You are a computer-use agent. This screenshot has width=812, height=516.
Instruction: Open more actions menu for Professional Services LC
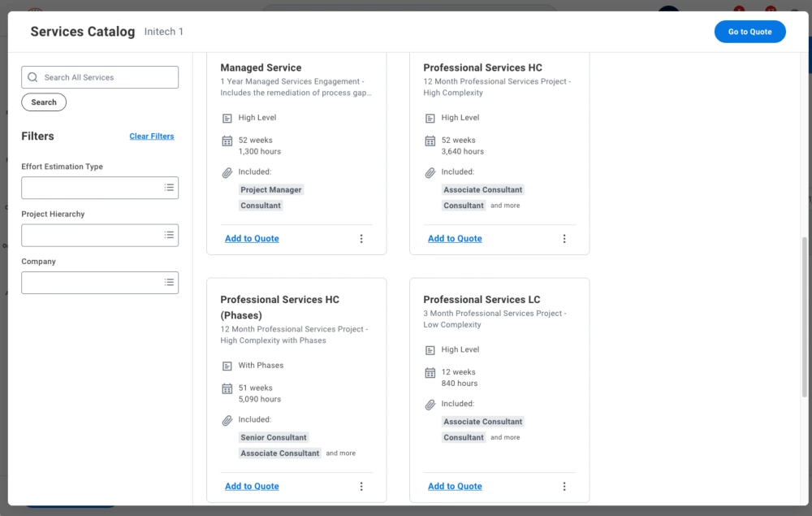tap(564, 487)
